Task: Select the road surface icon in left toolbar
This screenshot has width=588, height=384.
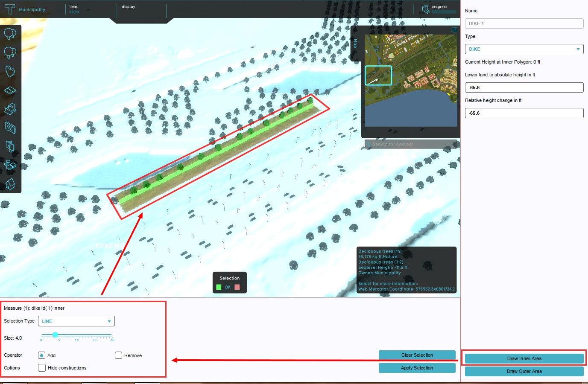Action: tap(10, 90)
